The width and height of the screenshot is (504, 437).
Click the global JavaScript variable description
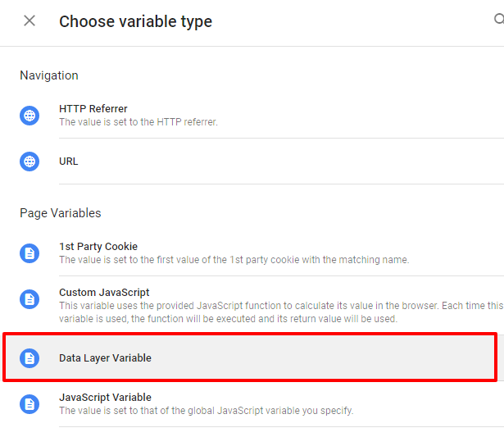pos(206,411)
